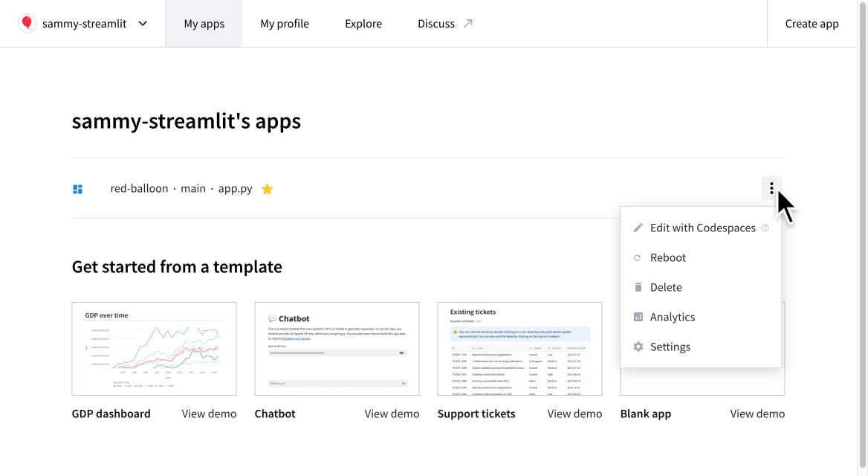
Task: Click the pencil icon for Edit with Codespaces
Action: [638, 228]
